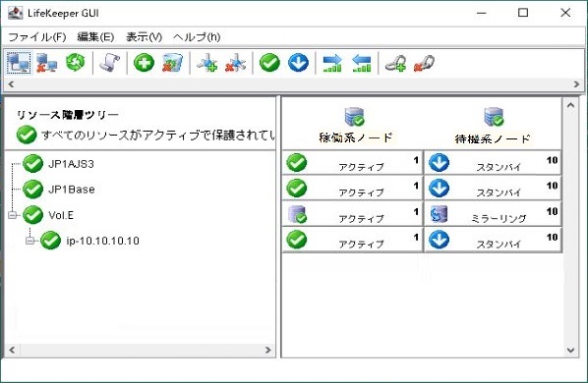Click the Vol.E active volume icon
Viewport: 588px width, 383px height.
tap(297, 214)
